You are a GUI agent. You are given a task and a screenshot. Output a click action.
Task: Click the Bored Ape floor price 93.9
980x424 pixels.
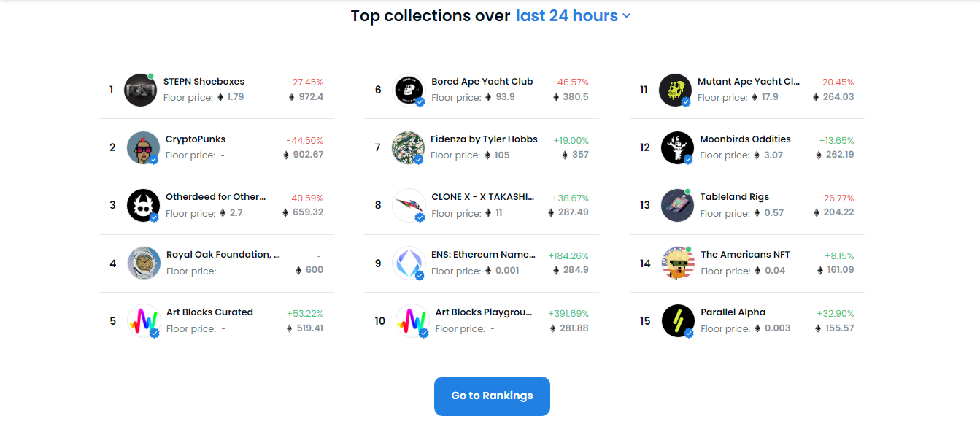coord(506,97)
